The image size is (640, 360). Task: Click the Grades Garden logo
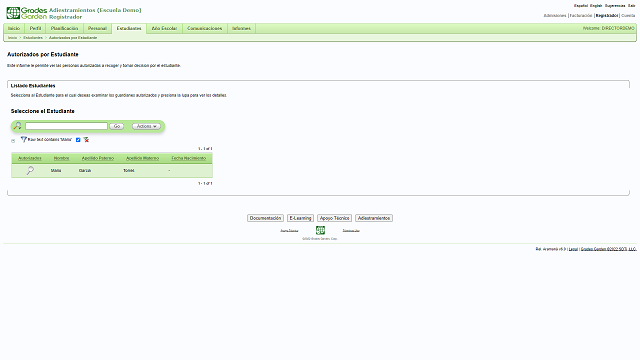(27, 13)
